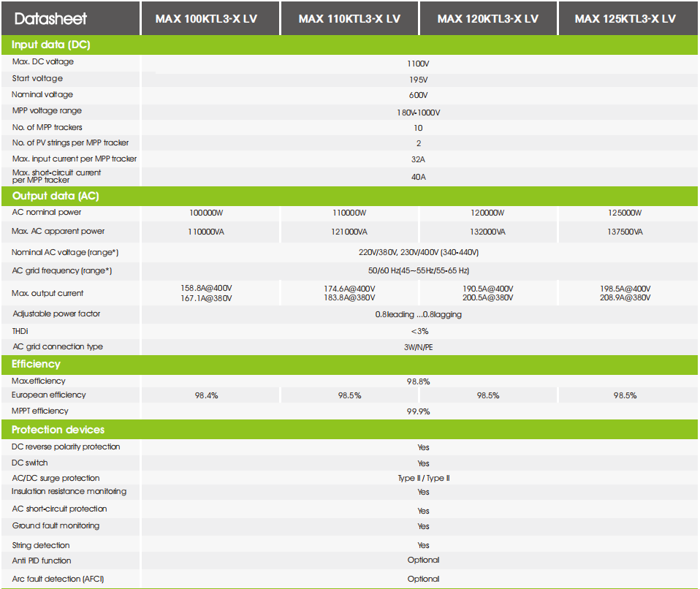Click the European efficiency label
The height and width of the screenshot is (589, 700).
pyautogui.click(x=49, y=395)
